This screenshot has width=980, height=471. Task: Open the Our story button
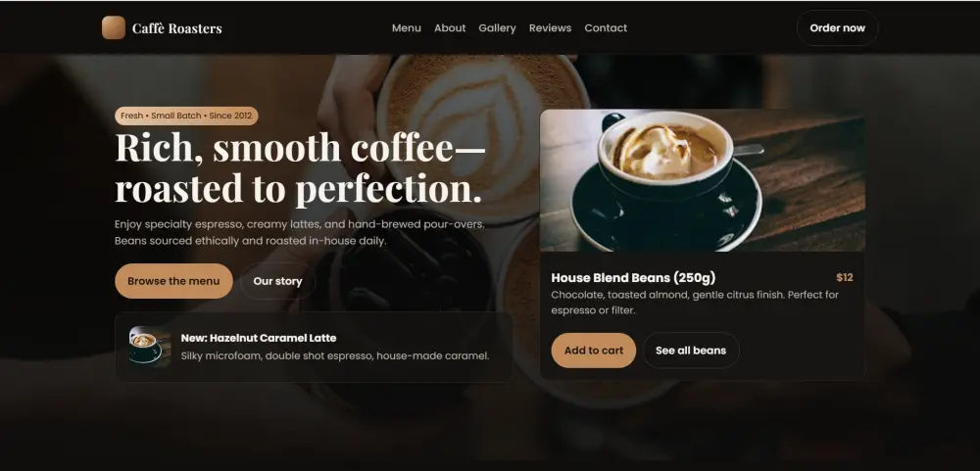(x=277, y=281)
